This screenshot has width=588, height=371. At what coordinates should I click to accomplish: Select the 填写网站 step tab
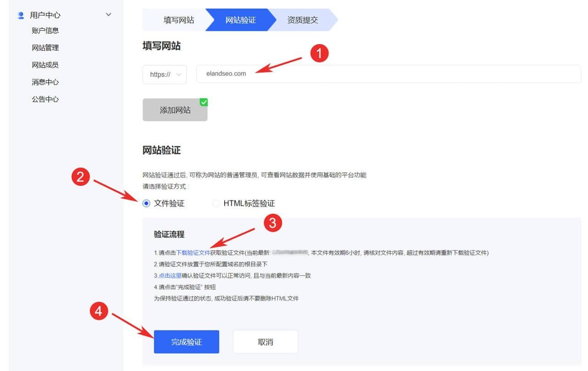178,20
